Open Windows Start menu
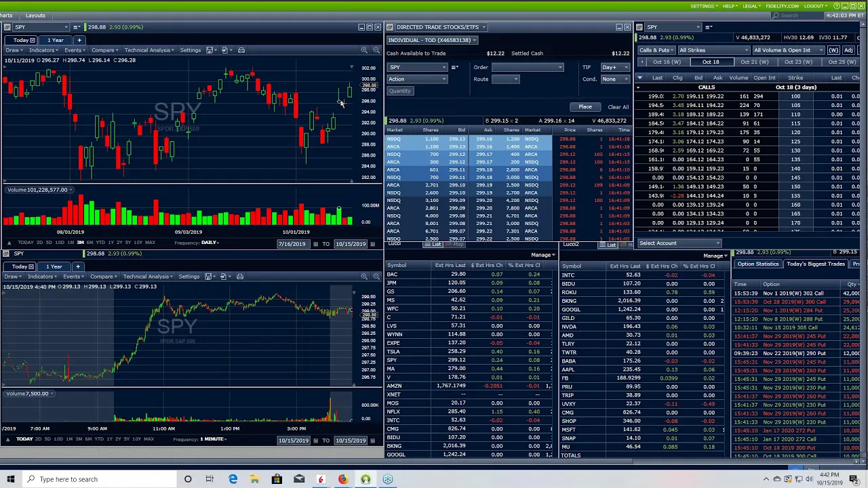868x488 pixels. [x=10, y=479]
